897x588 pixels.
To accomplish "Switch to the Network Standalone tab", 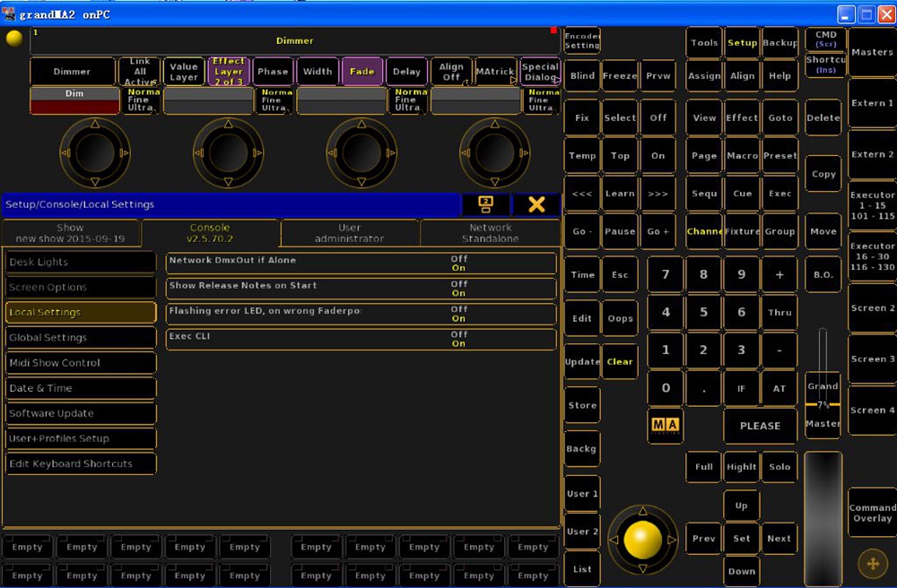I will [490, 233].
